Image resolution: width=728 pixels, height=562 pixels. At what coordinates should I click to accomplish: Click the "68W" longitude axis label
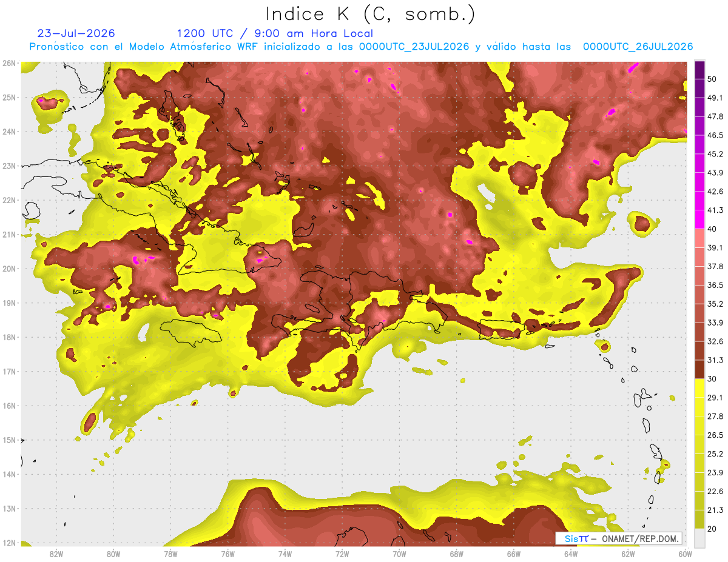click(x=457, y=554)
